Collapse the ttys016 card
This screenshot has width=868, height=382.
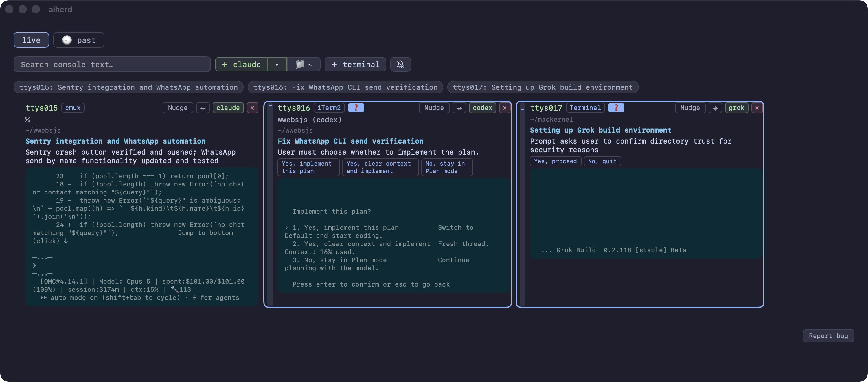click(270, 106)
